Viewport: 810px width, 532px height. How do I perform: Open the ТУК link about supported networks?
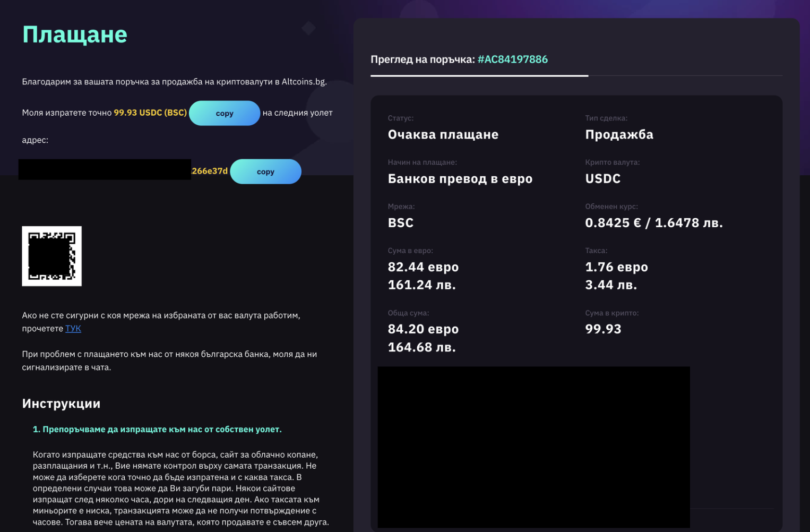[73, 329]
